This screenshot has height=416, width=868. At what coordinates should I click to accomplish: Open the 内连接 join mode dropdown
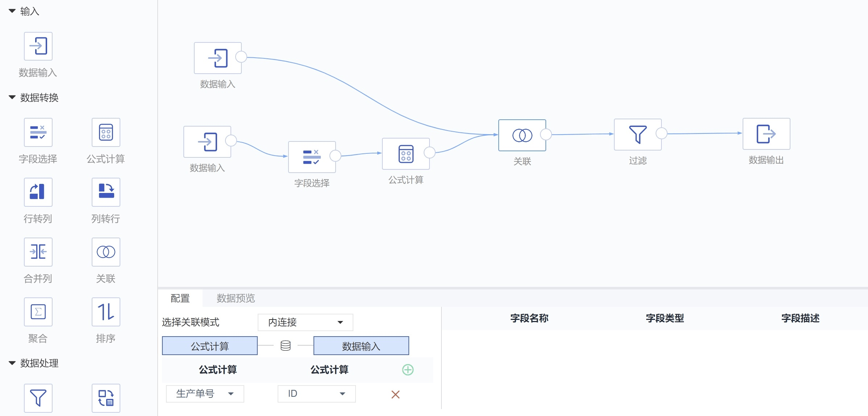pos(305,322)
